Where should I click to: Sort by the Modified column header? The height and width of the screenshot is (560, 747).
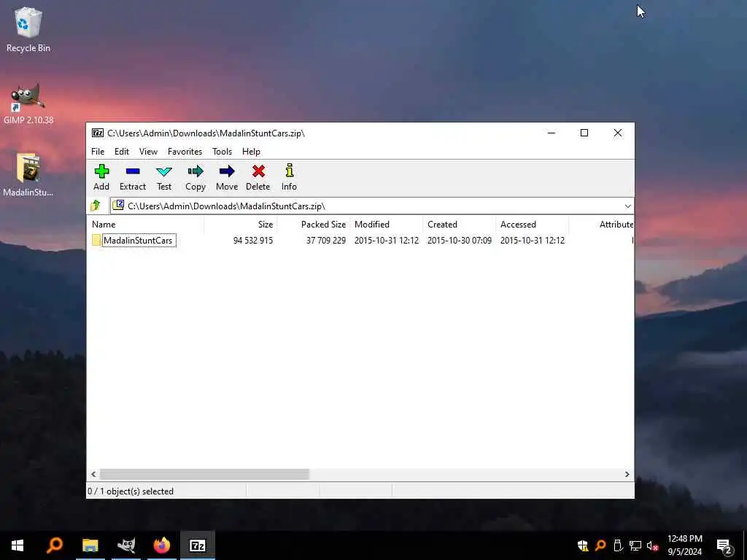[387, 225]
